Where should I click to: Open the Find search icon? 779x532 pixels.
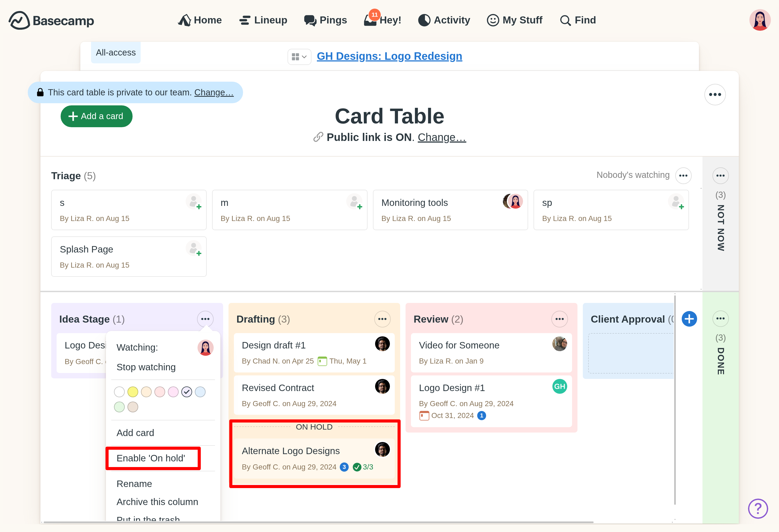(565, 20)
